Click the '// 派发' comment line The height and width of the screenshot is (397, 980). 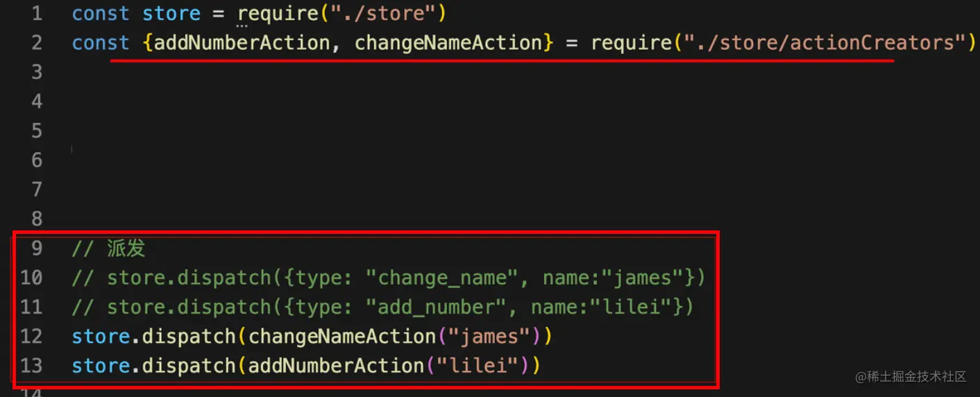click(108, 248)
